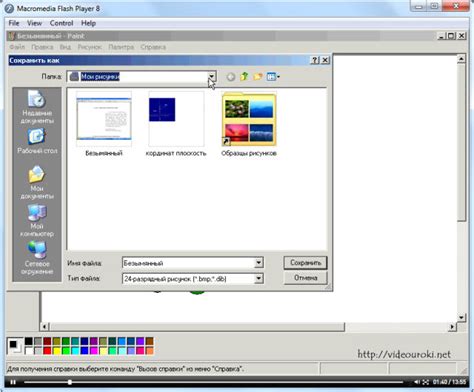Select Мой компьютер in sidebar
The width and height of the screenshot is (474, 392).
tap(37, 221)
